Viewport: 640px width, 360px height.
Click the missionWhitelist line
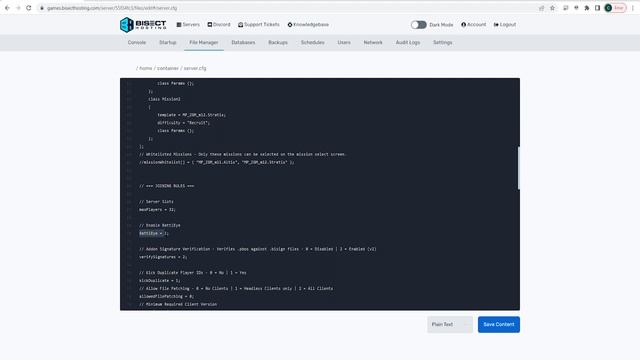pos(216,162)
